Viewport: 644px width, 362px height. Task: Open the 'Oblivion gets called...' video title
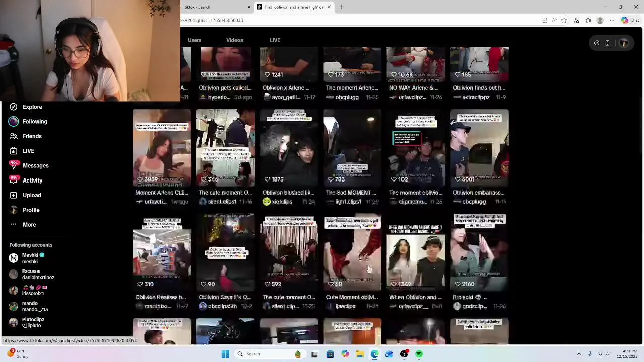[225, 88]
